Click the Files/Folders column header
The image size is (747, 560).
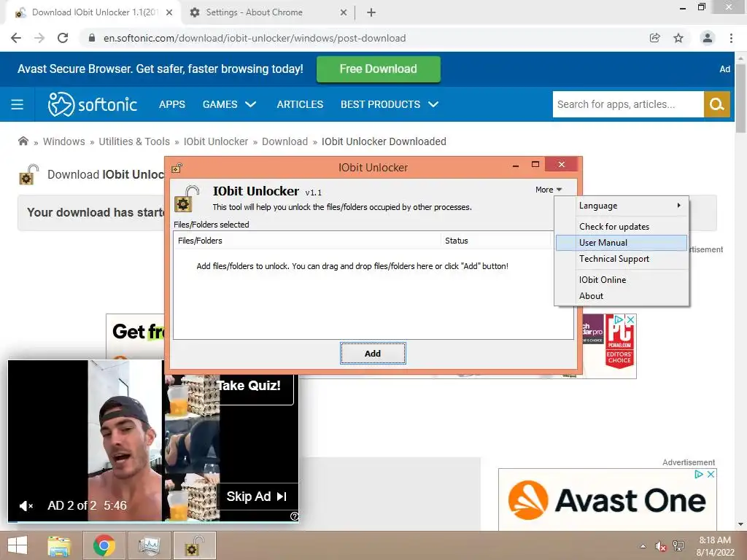[x=307, y=241]
